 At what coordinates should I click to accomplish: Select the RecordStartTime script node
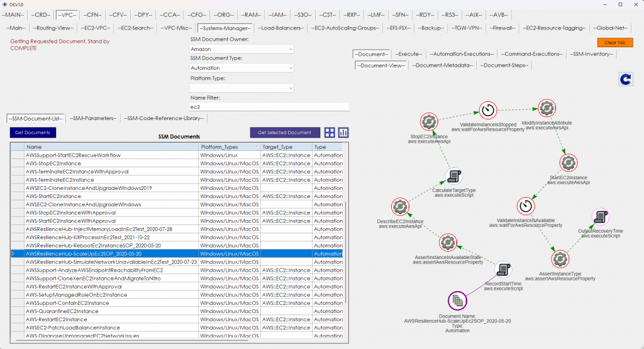coord(504,270)
